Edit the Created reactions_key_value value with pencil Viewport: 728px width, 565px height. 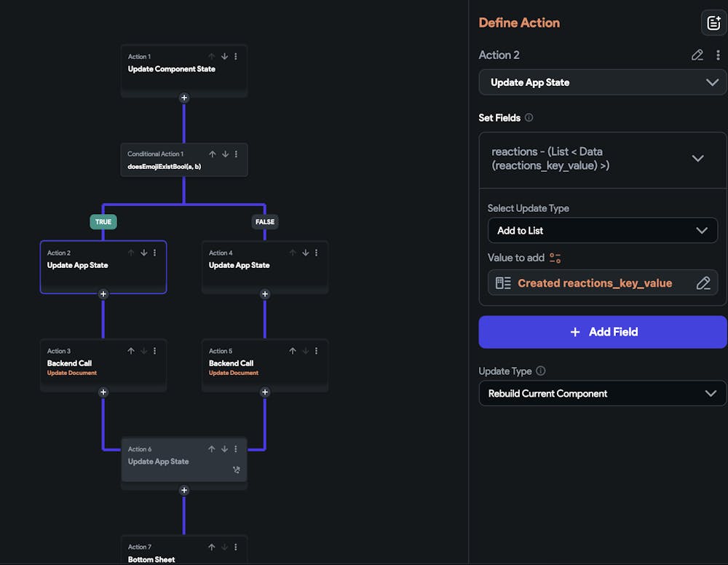point(703,283)
